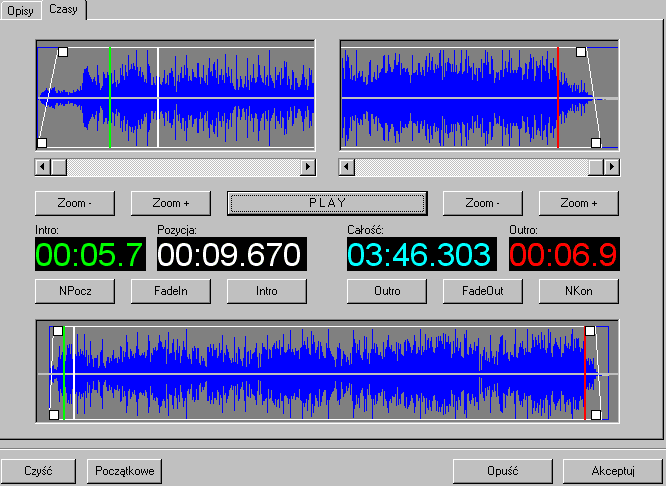Image resolution: width=666 pixels, height=486 pixels.
Task: Click red outro marker in overview waveform
Action: pos(585,374)
